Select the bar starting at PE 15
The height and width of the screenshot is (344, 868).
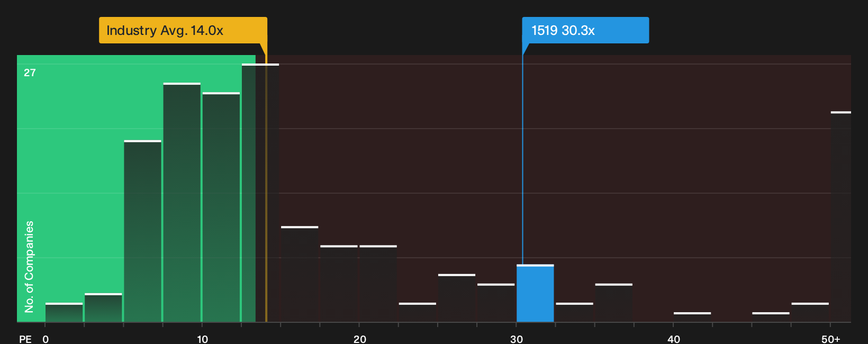[300, 274]
